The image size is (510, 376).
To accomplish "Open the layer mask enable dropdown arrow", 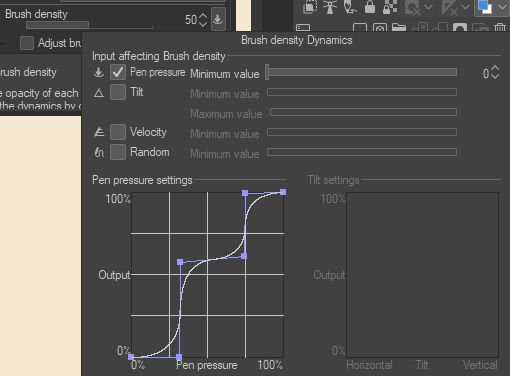I will [x=429, y=7].
